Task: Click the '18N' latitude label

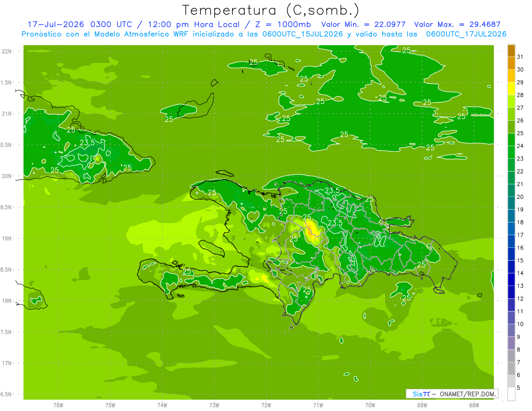Action: [x=6, y=301]
